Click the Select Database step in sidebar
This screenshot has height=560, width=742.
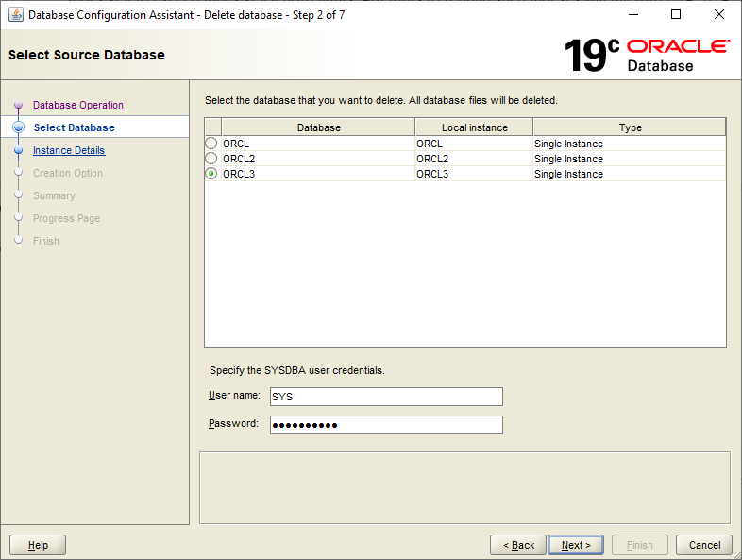point(75,127)
